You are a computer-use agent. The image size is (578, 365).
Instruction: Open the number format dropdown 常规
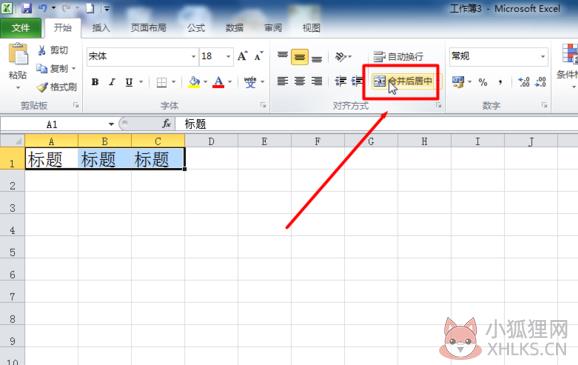click(x=543, y=56)
